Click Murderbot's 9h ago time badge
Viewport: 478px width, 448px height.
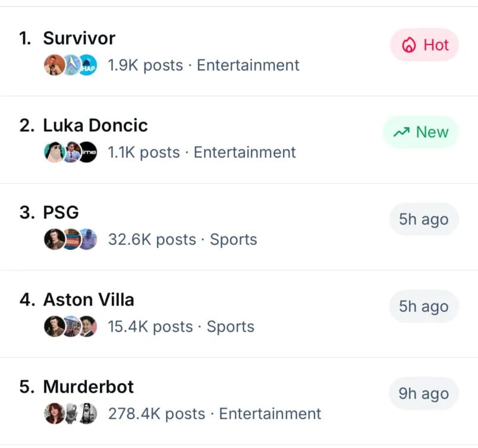tap(423, 393)
